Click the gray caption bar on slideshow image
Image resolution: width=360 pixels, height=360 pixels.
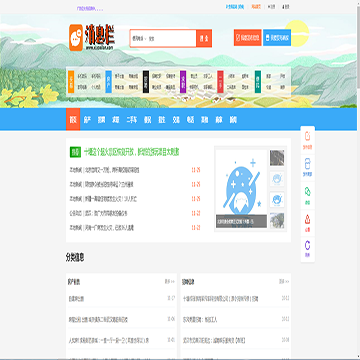pos(241,221)
